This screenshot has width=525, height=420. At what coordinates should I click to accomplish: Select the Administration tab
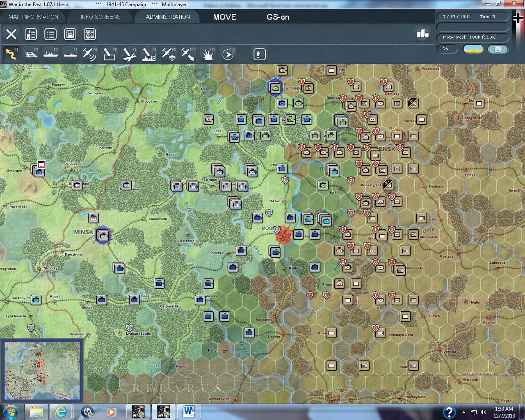click(x=168, y=17)
